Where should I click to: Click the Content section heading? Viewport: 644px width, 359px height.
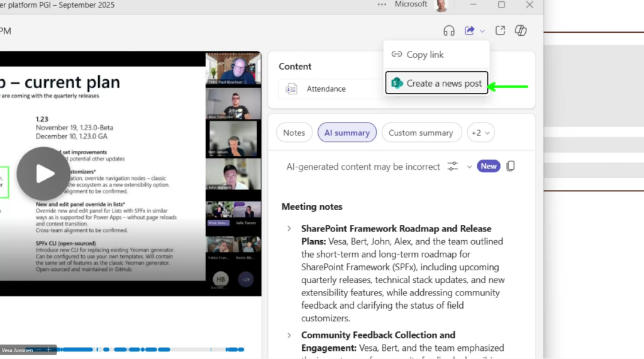point(295,66)
